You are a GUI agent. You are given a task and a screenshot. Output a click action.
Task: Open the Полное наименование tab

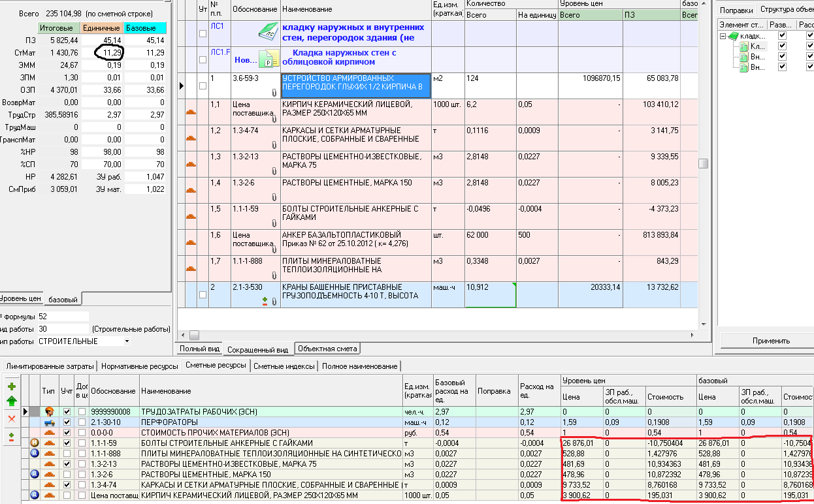click(x=359, y=366)
